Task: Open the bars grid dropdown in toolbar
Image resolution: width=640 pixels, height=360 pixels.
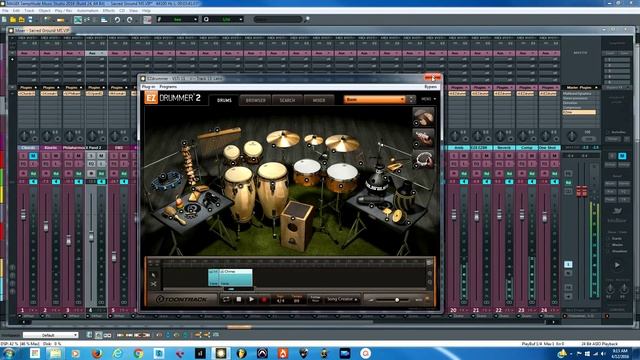Action: pos(177,19)
